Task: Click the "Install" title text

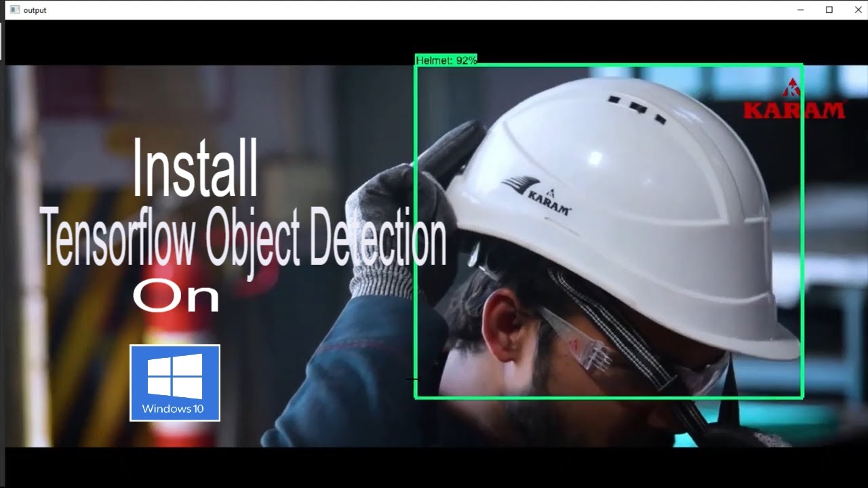Action: pyautogui.click(x=195, y=169)
